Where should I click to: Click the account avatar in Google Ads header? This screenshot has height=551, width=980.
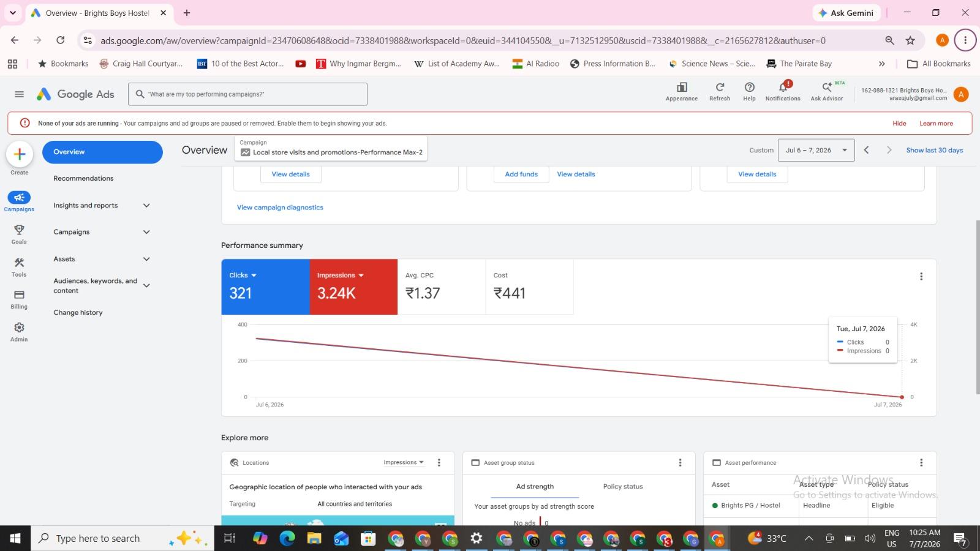pyautogui.click(x=961, y=94)
